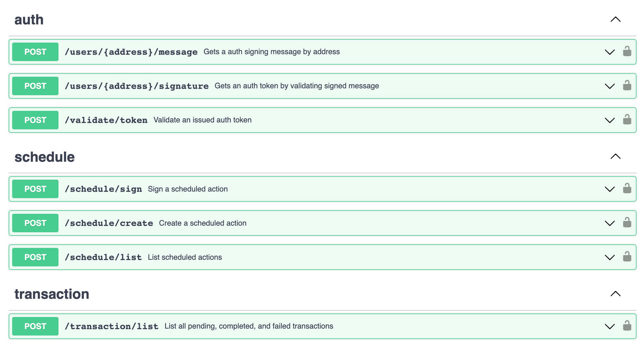Image resolution: width=644 pixels, height=346 pixels.
Task: Expand /transaction/list endpoint arrow
Action: click(x=610, y=326)
